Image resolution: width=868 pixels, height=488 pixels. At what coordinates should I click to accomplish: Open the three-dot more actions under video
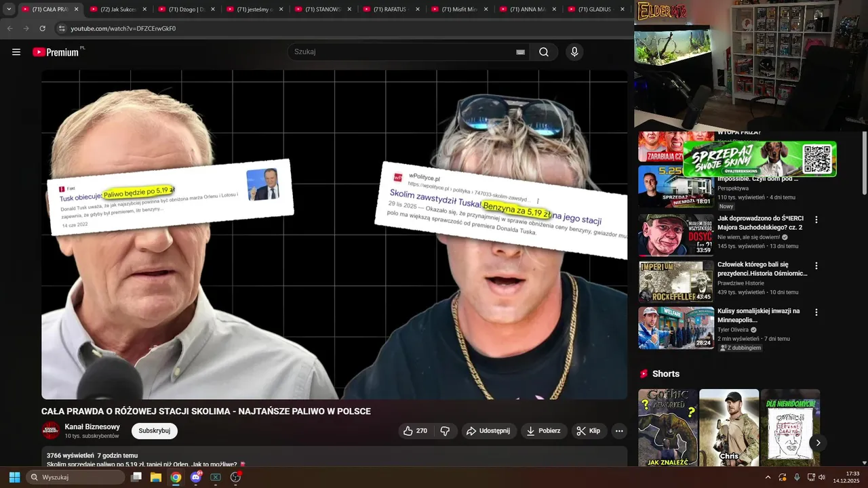click(x=618, y=430)
